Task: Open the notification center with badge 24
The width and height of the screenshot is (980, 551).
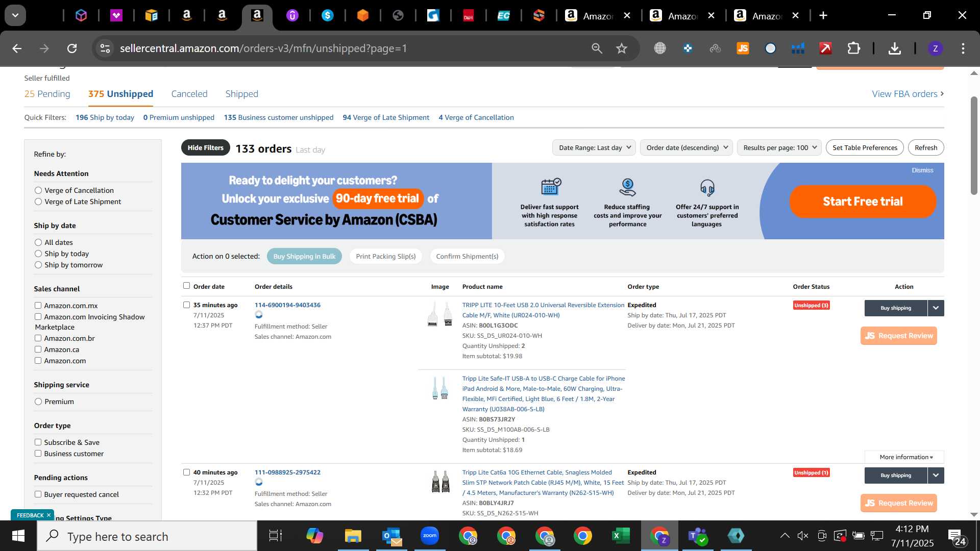Action: click(956, 537)
